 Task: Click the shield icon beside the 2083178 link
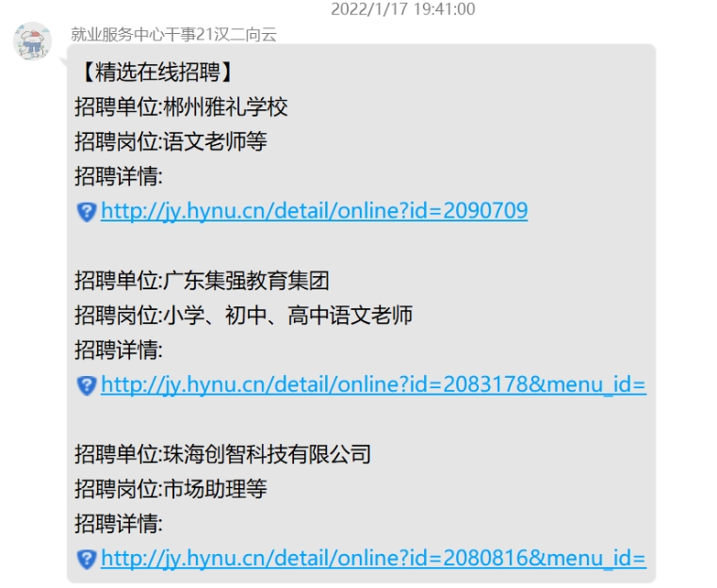coord(87,385)
